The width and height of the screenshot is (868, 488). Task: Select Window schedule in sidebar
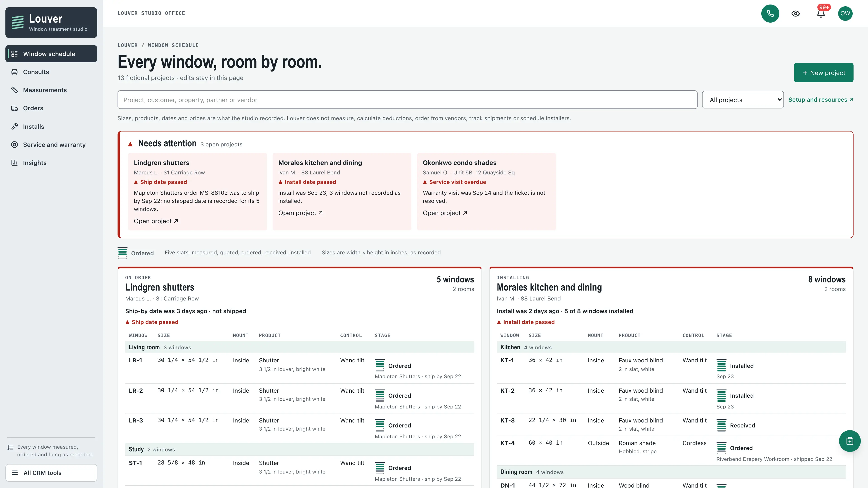(x=51, y=54)
